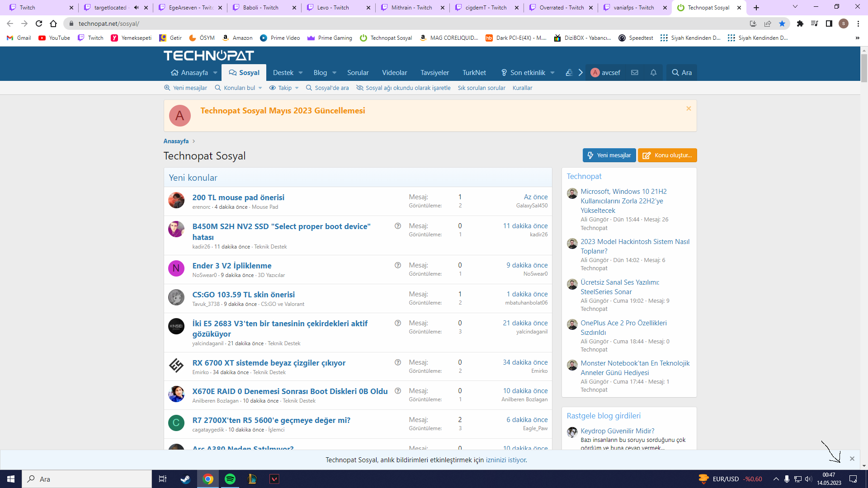Viewport: 868px width, 488px height.
Task: Open the notifications bell icon
Action: pos(653,72)
